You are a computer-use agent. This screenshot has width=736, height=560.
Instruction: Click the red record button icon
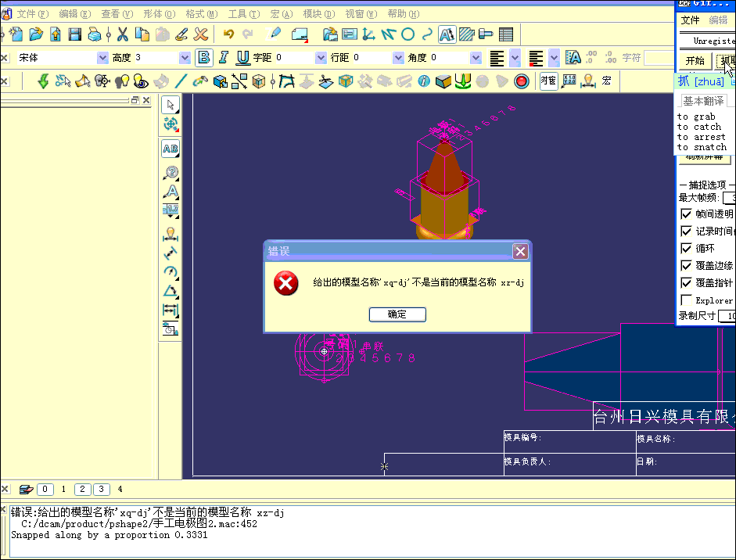click(522, 81)
